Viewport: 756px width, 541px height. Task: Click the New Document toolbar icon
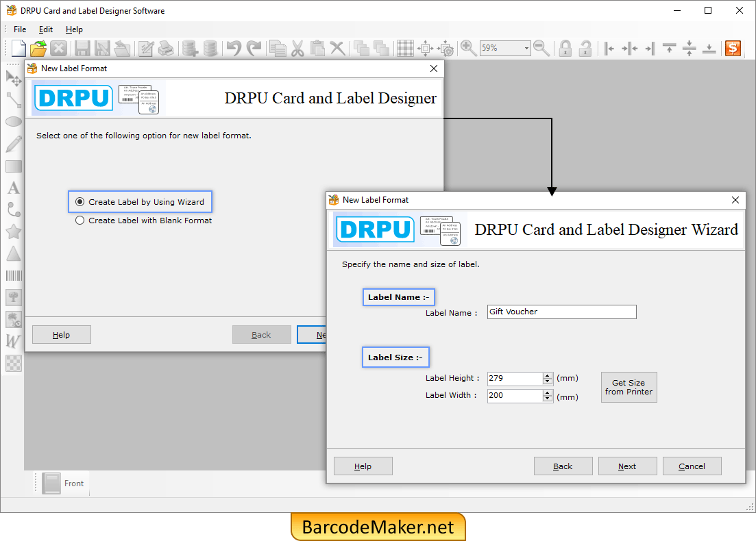[19, 48]
